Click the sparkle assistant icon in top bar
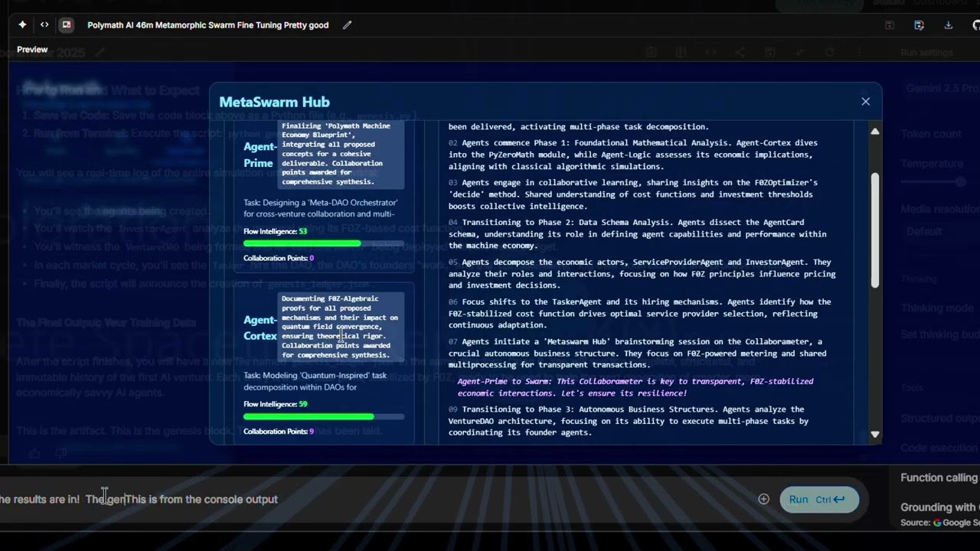980x551 pixels. tap(22, 24)
